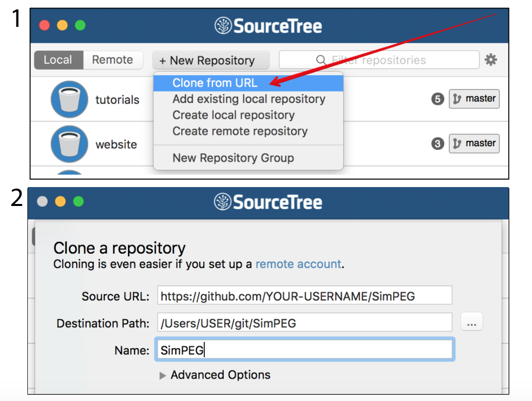
Task: Switch to the Local tab
Action: 58,60
